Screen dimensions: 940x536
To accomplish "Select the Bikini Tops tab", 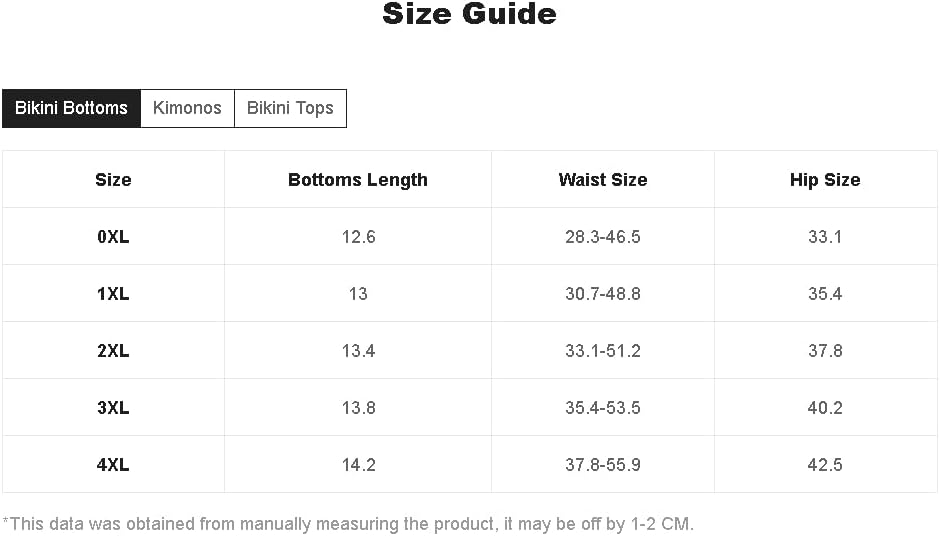I will point(290,108).
